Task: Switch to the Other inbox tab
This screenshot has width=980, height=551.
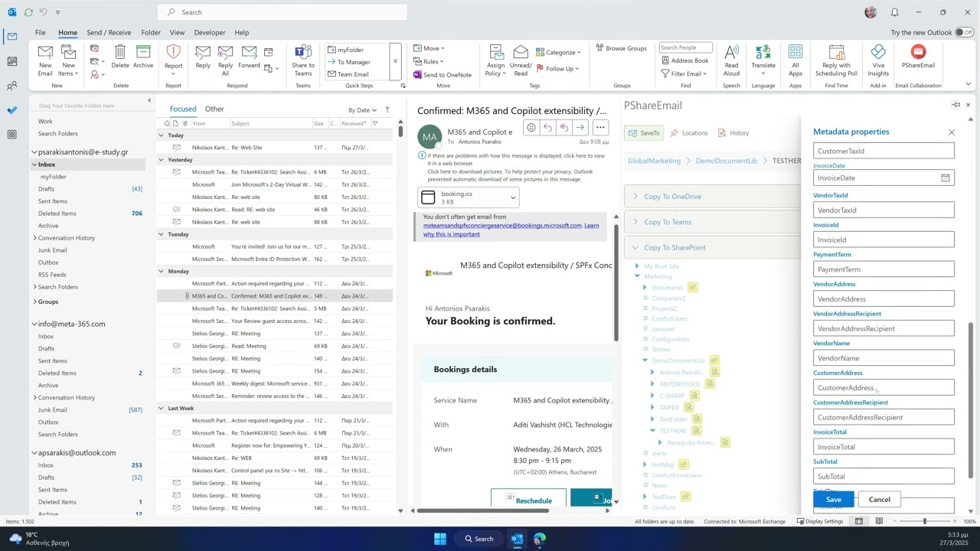Action: 214,109
